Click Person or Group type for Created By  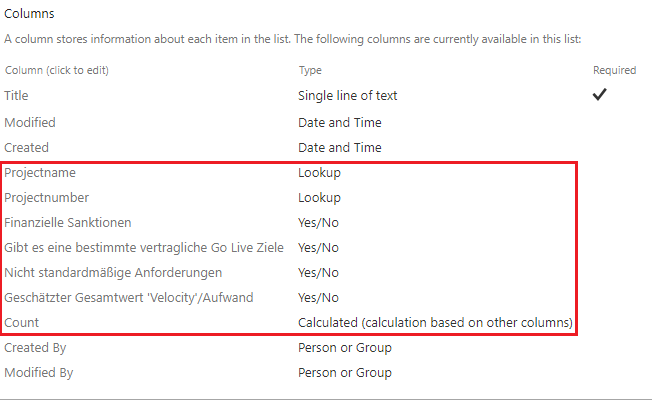345,348
